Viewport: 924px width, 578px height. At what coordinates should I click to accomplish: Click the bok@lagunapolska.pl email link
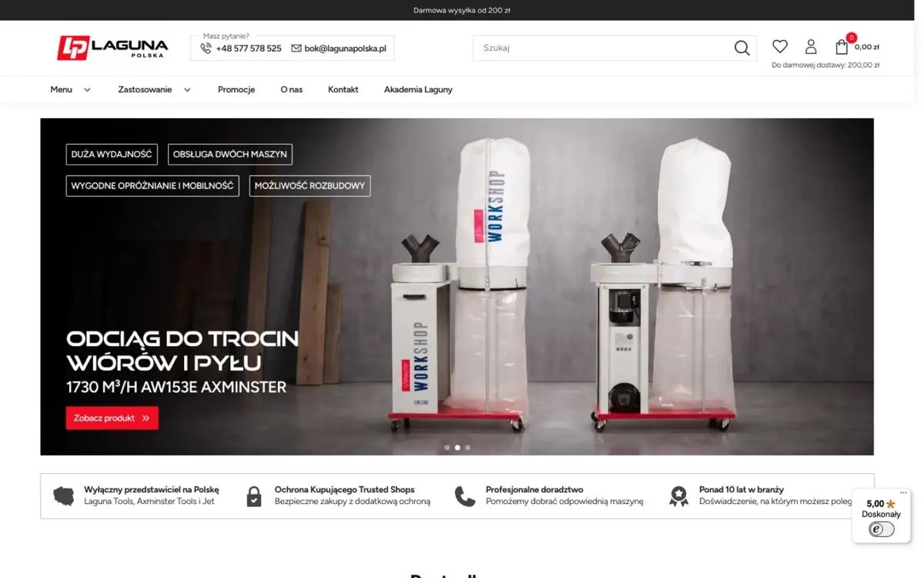(x=345, y=48)
